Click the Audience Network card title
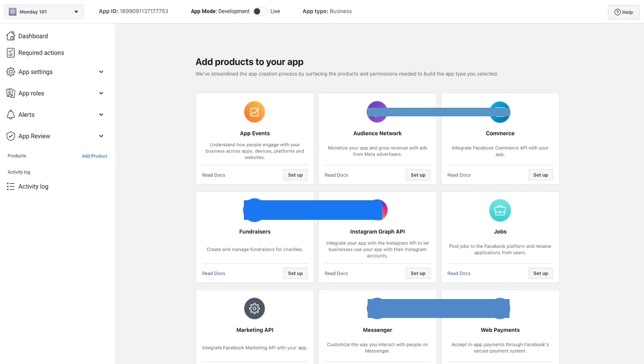Image resolution: width=644 pixels, height=364 pixels. 377,133
